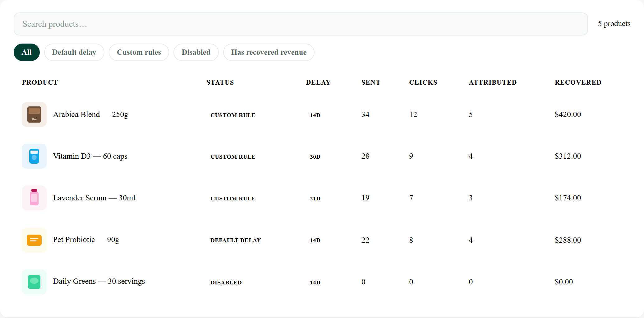Click Custom Rule badge for Lavender Serum

point(233,199)
